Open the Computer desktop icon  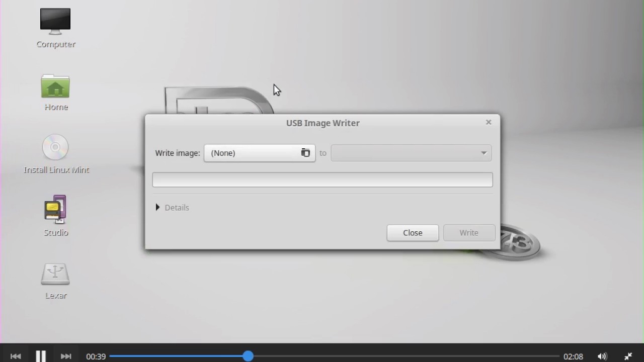(55, 21)
